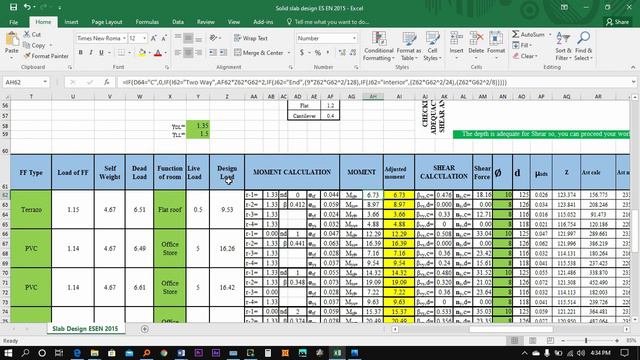Select the Slab Design ESEN 2015 sheet tab
This screenshot has width=640, height=360.
tap(85, 329)
